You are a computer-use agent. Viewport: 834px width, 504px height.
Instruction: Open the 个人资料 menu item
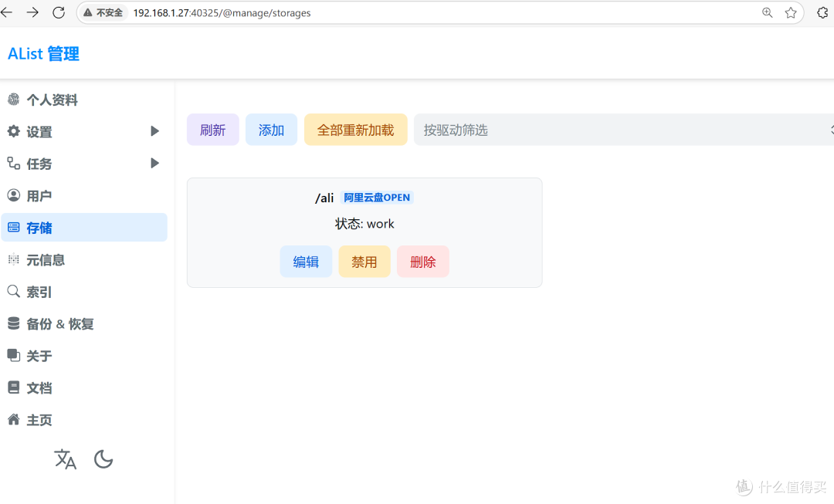[x=84, y=100]
